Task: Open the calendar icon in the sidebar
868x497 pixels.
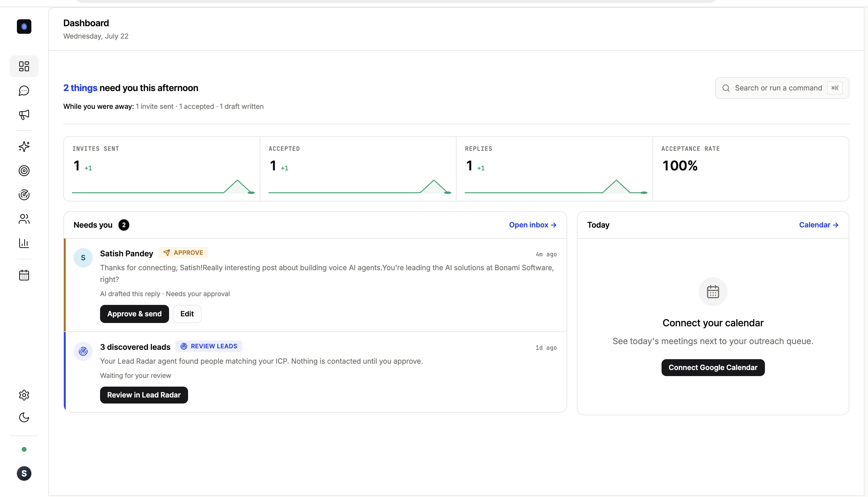Action: coord(24,275)
